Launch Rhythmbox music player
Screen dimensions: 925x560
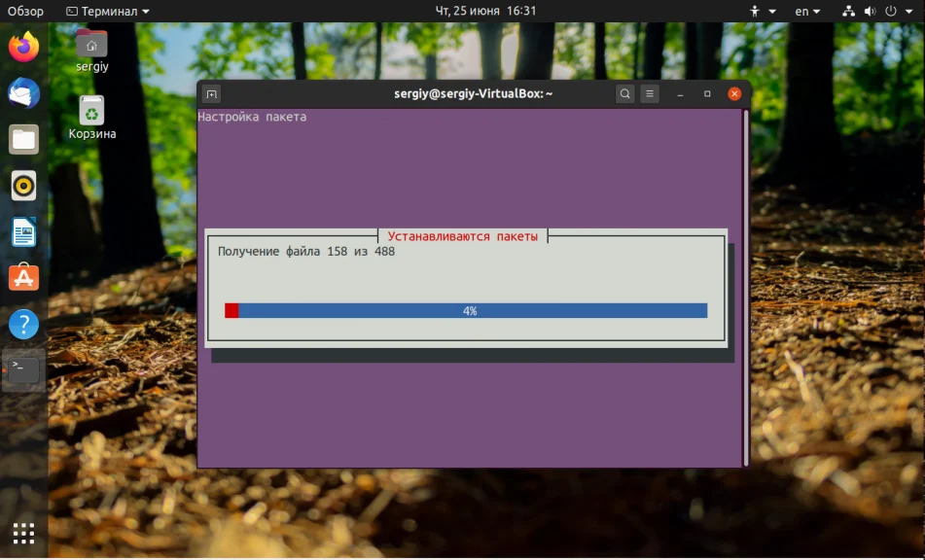pos(23,186)
